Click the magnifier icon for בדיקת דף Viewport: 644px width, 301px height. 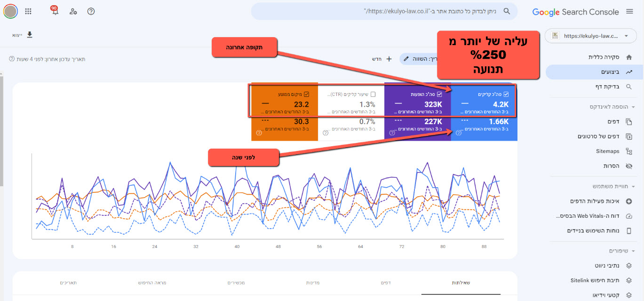[x=629, y=87]
